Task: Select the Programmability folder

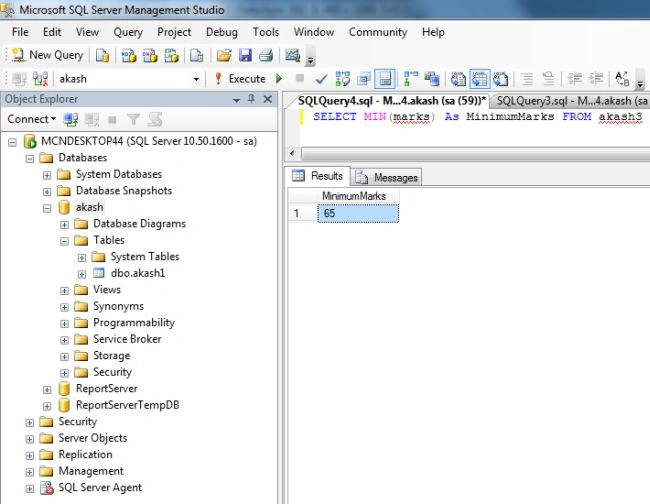Action: [134, 322]
